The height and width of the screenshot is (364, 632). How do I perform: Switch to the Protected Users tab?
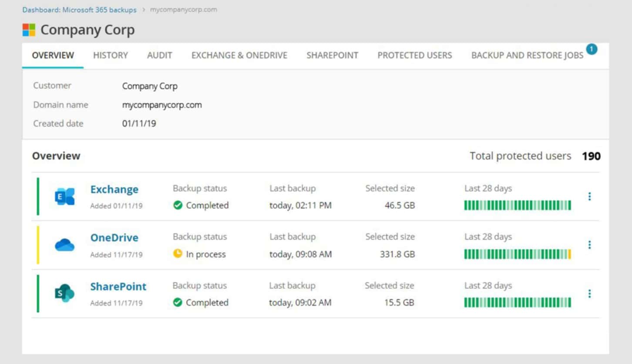[x=414, y=55]
